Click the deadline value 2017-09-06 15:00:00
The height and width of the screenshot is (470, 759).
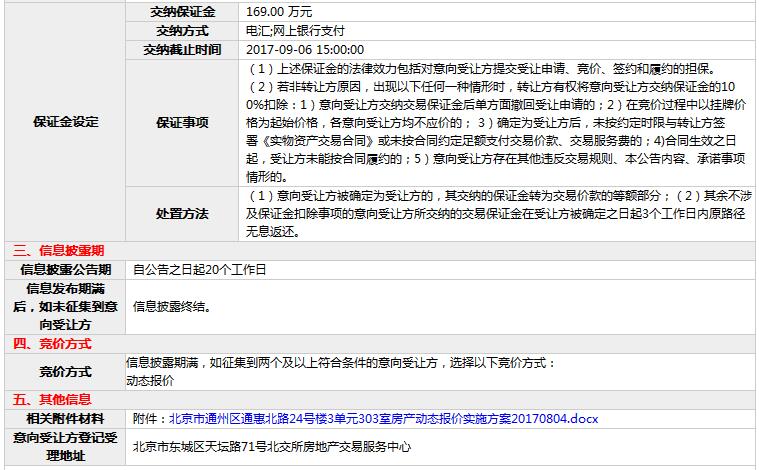pos(305,49)
